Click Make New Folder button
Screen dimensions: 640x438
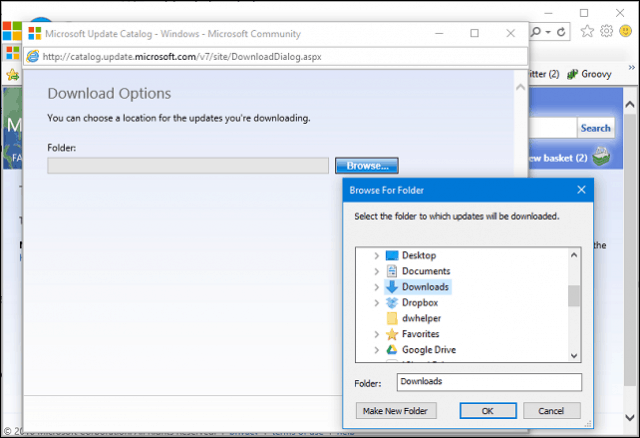click(396, 411)
